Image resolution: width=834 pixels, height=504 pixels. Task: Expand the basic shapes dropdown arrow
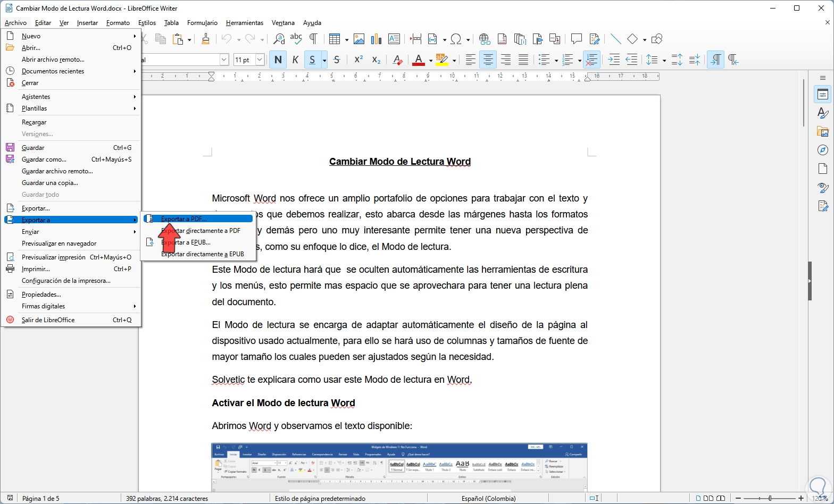(x=644, y=39)
